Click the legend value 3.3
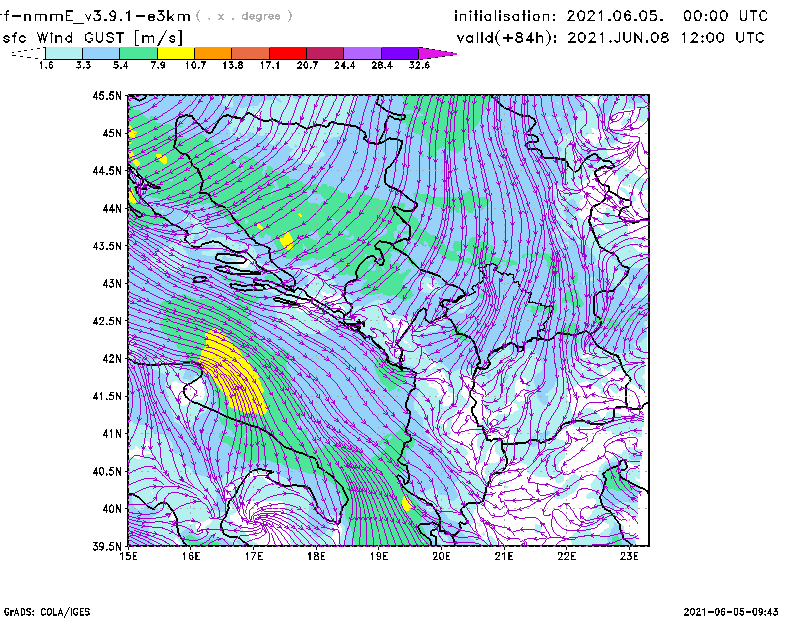 (x=83, y=65)
